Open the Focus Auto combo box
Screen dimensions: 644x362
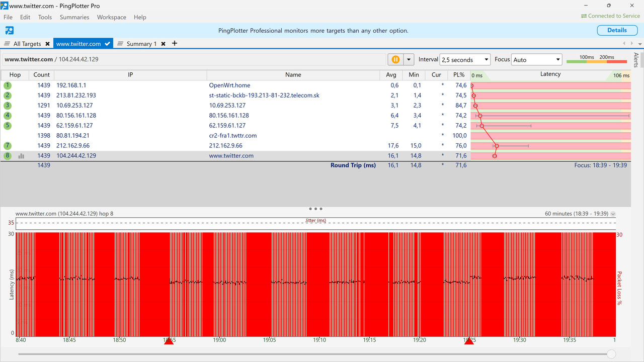click(x=536, y=59)
